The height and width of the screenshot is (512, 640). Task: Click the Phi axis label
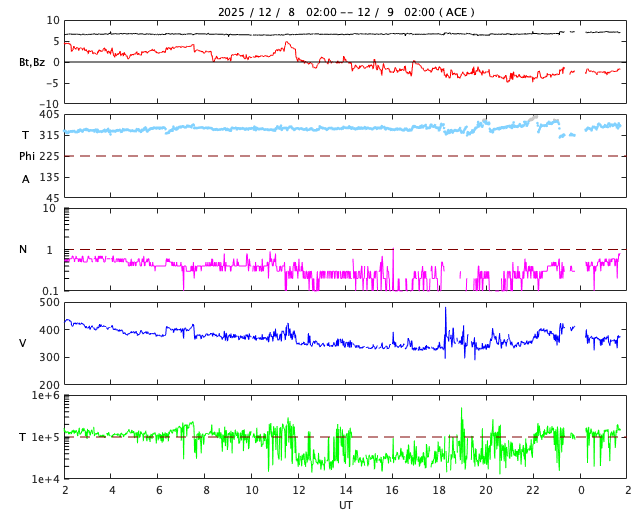pyautogui.click(x=28, y=156)
